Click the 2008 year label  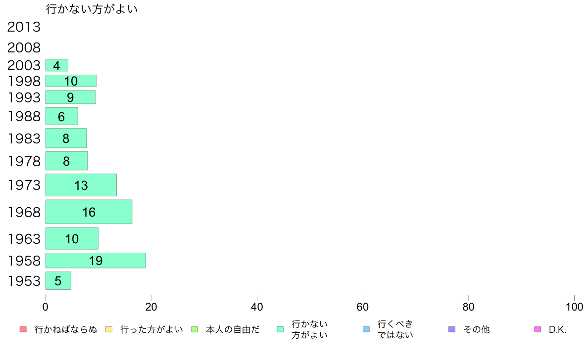coord(24,47)
